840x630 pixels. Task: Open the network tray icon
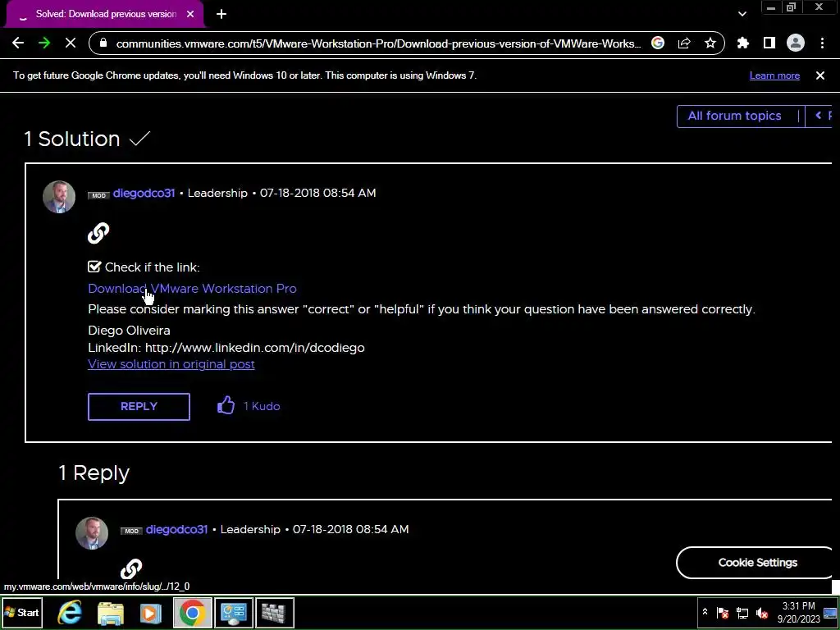click(742, 612)
